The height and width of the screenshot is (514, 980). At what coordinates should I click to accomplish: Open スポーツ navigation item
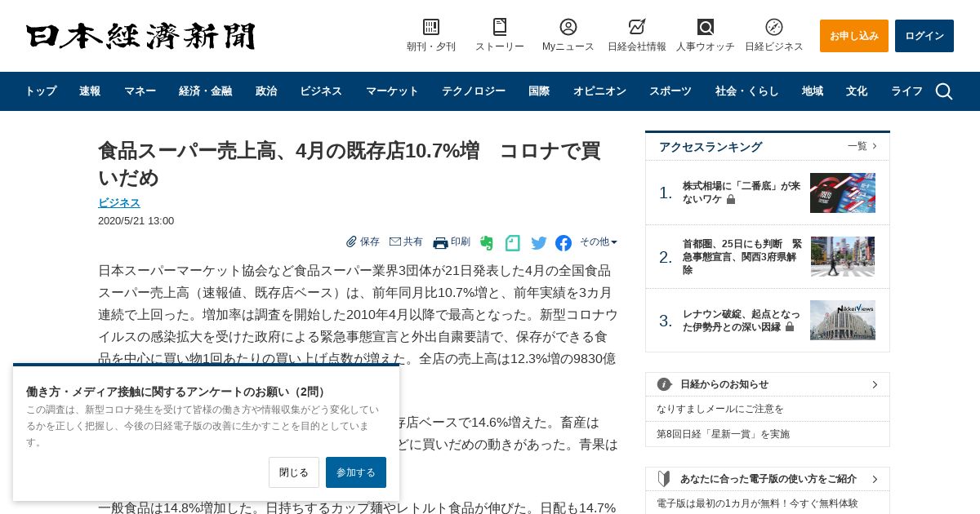pos(670,91)
